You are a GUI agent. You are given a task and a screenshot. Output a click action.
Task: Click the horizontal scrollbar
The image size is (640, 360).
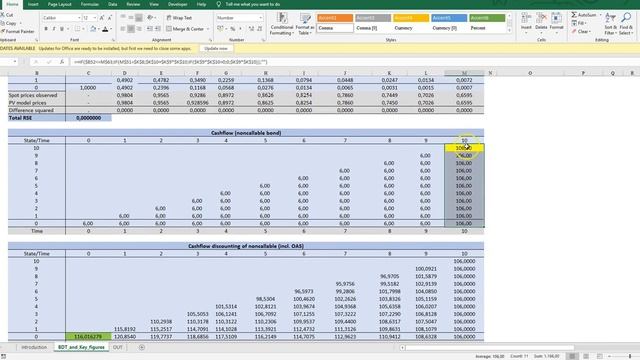[x=490, y=347]
